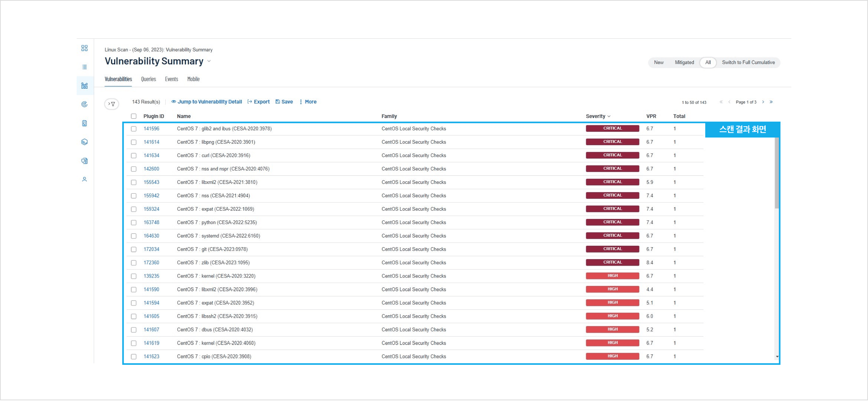868x401 pixels.
Task: Click the target scans sidebar icon
Action: [84, 105]
